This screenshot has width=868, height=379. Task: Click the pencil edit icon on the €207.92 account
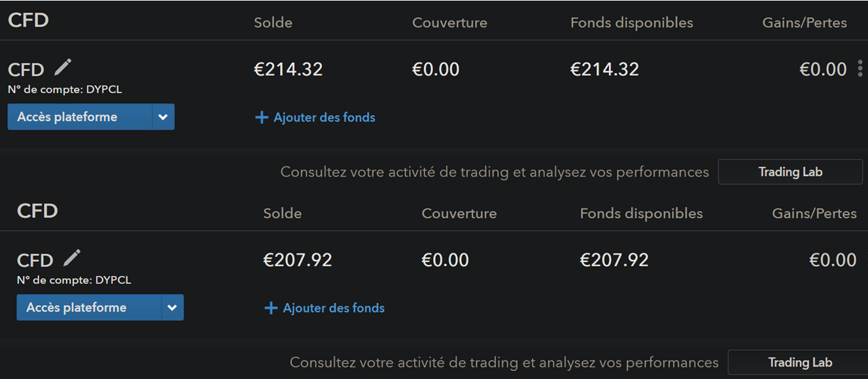coord(72,258)
